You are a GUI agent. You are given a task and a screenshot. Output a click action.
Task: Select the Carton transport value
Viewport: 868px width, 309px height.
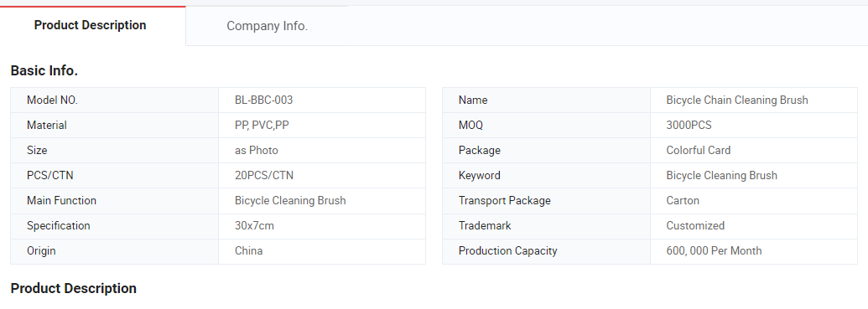tap(683, 201)
